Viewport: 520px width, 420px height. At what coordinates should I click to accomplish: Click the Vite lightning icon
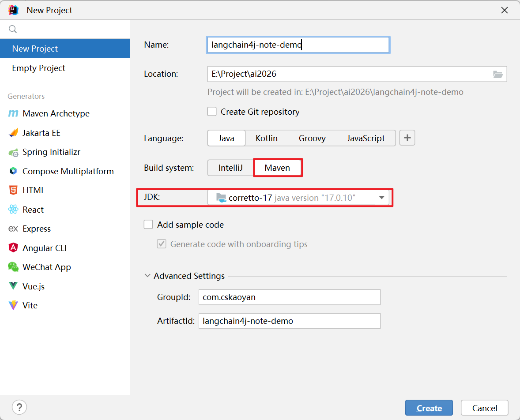coord(13,305)
